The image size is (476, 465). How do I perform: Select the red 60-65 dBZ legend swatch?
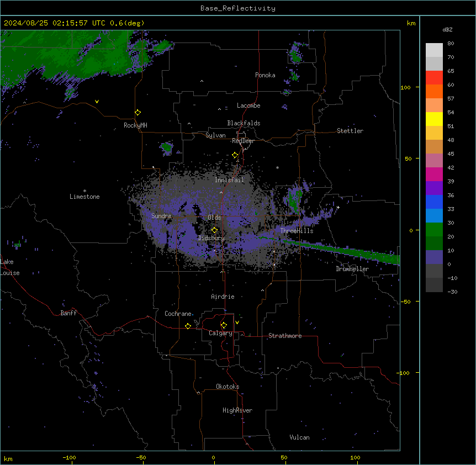pyautogui.click(x=434, y=78)
